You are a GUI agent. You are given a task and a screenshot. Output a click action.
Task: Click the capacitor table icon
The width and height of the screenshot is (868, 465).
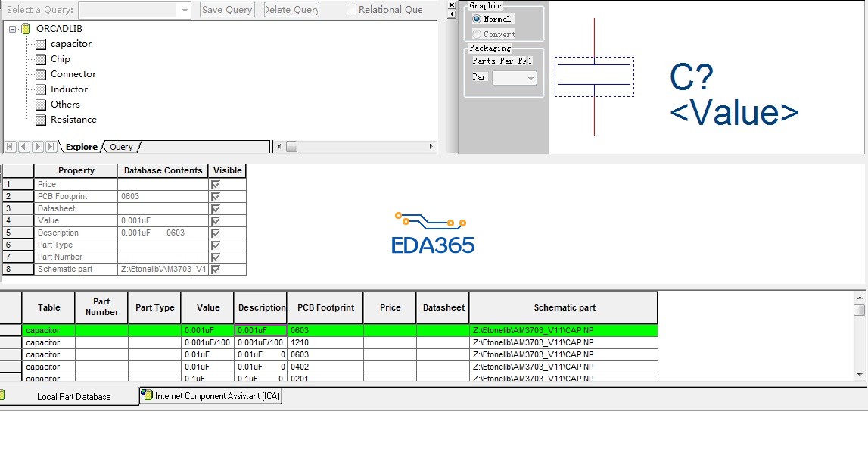40,44
